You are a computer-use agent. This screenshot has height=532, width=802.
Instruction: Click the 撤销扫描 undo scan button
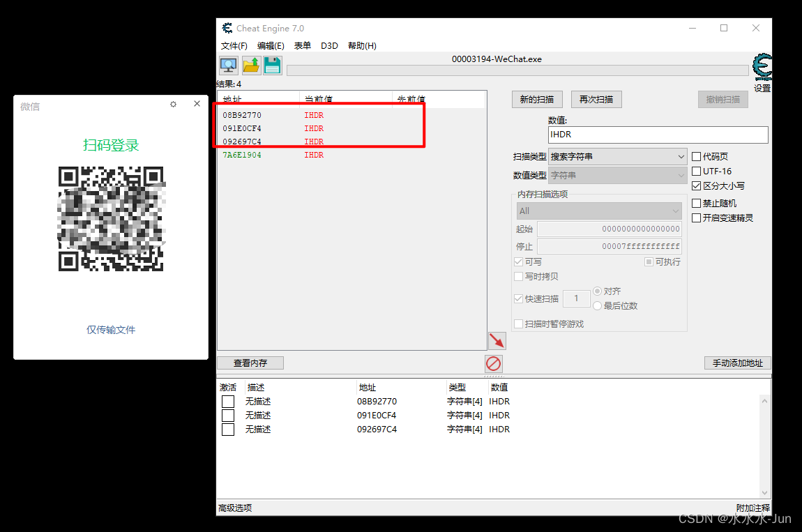pyautogui.click(x=722, y=99)
